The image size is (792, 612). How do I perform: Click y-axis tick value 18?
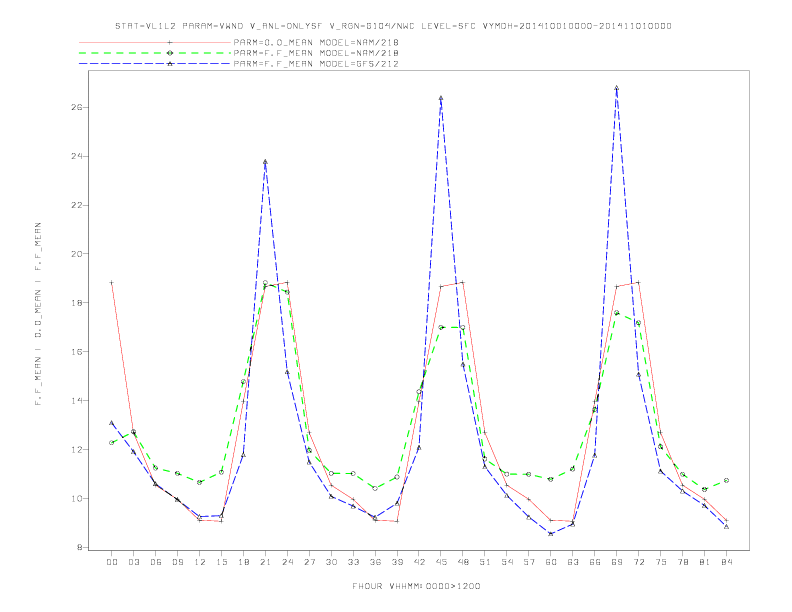78,303
